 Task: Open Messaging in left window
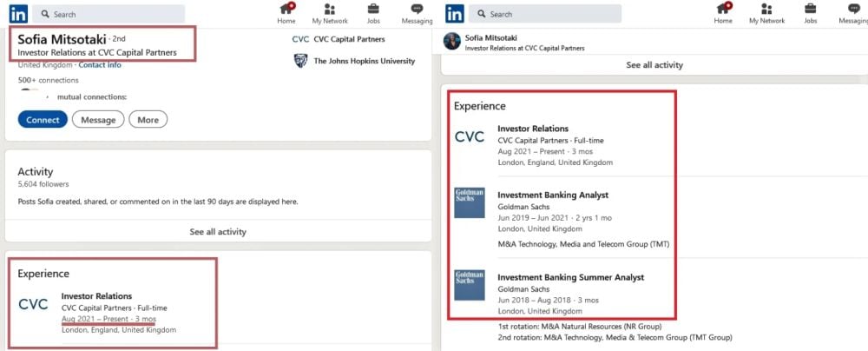coord(417,14)
